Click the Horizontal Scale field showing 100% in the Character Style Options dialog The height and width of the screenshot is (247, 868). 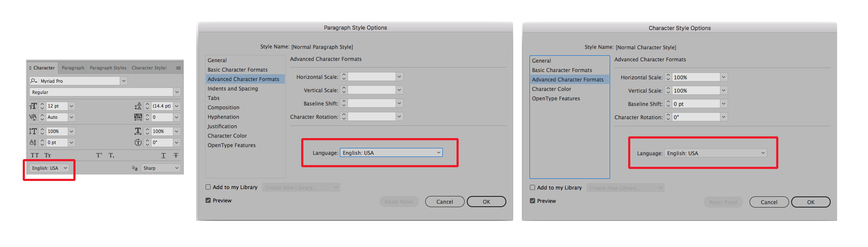coord(696,77)
